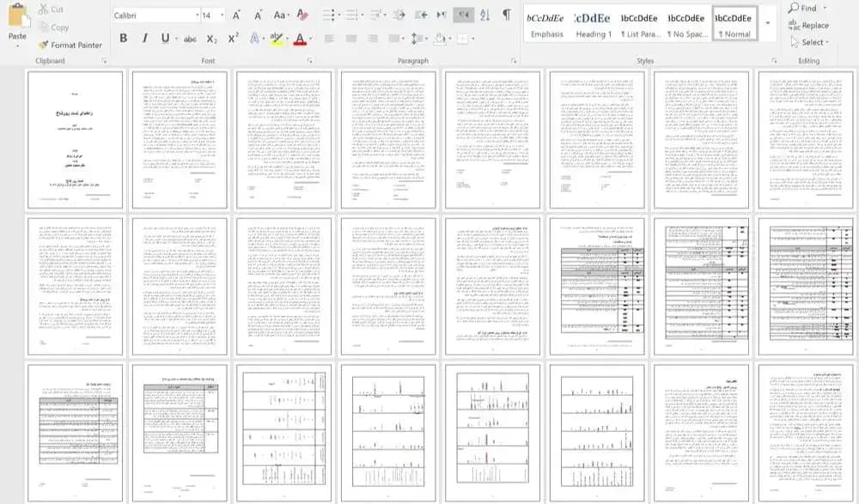The image size is (859, 504).
Task: Align the paragraph to the left
Action: click(329, 39)
